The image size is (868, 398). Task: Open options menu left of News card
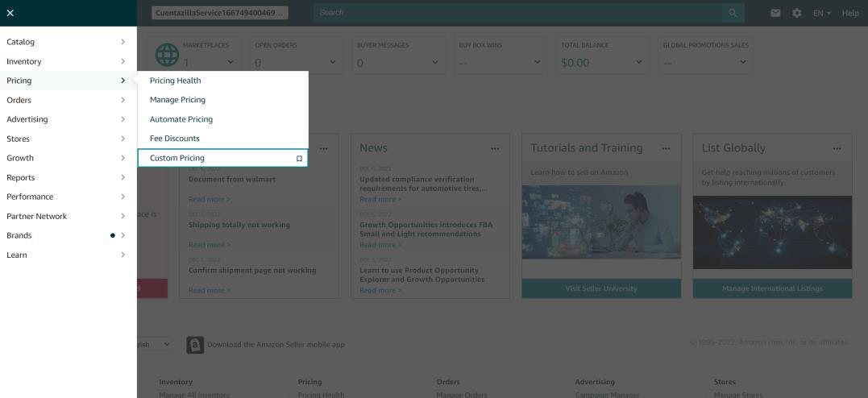pyautogui.click(x=324, y=148)
